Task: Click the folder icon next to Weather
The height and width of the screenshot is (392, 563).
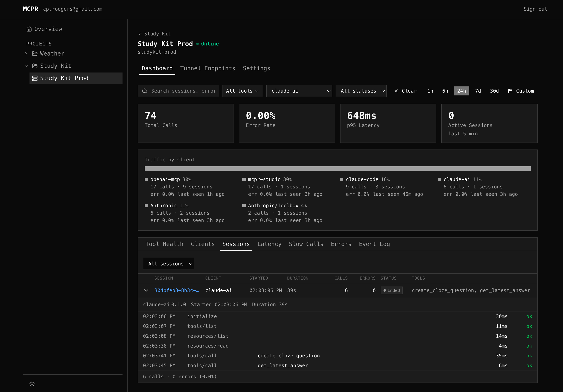Action: pyautogui.click(x=35, y=53)
